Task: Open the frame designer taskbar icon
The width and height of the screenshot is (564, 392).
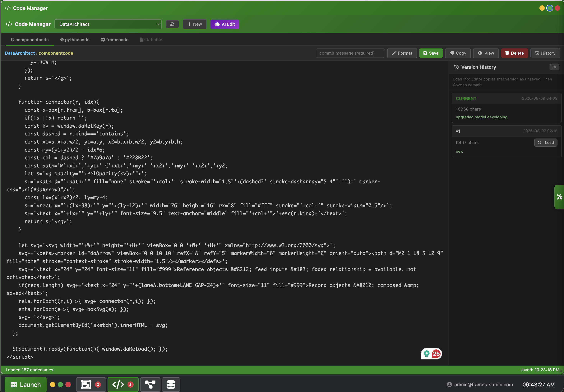Action: [91, 384]
